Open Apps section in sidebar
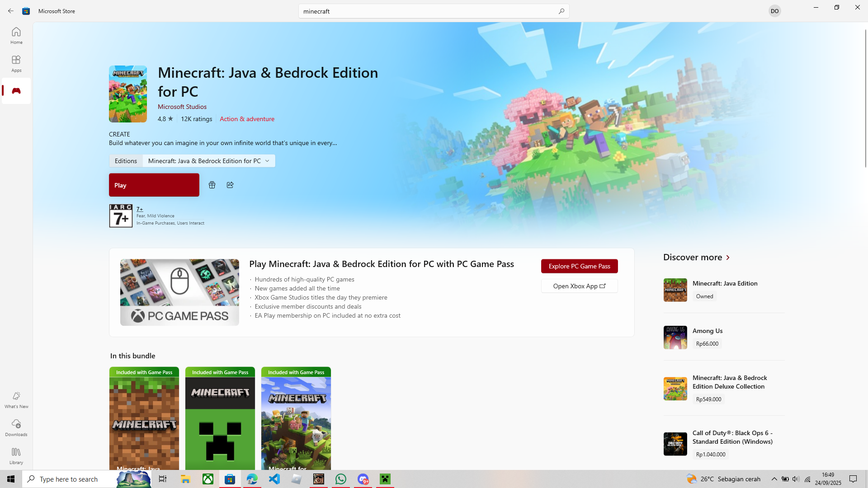Image resolution: width=868 pixels, height=488 pixels. point(16,64)
